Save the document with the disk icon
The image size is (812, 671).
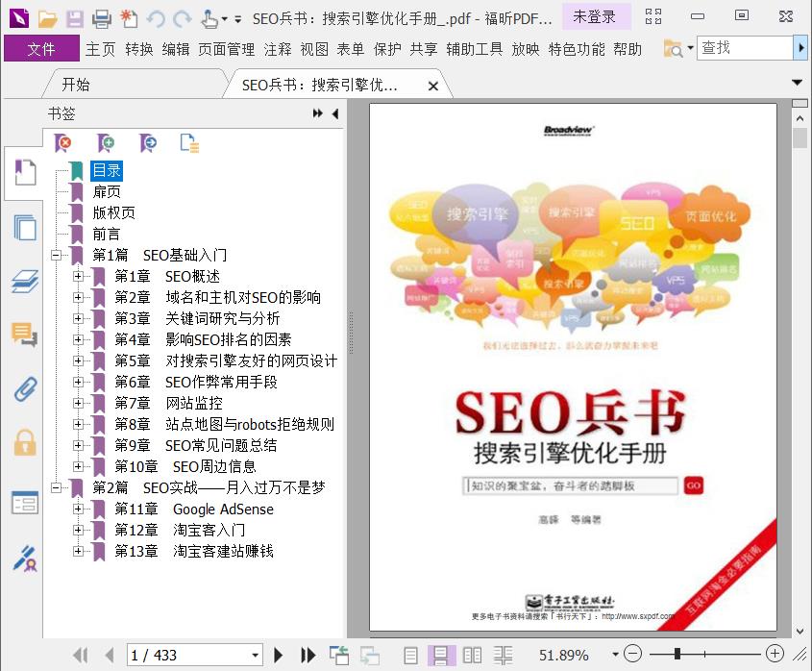75,19
